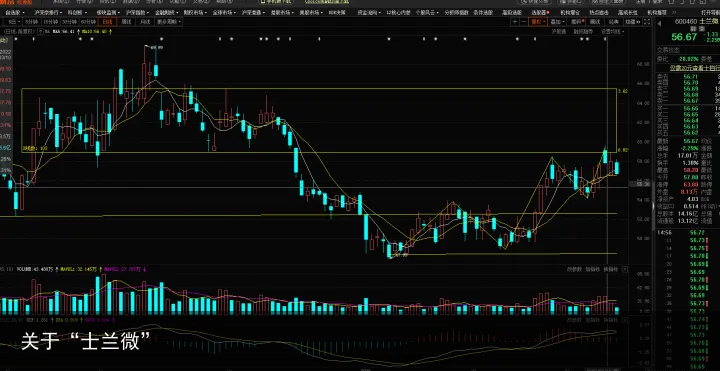Open the 个股风云 dropdown
720x371 pixels.
pyautogui.click(x=427, y=12)
